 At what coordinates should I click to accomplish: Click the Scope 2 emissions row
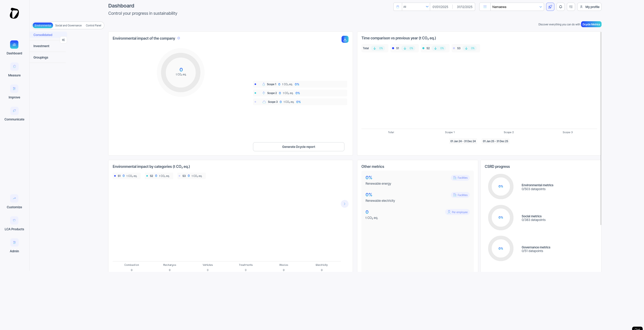(300, 93)
